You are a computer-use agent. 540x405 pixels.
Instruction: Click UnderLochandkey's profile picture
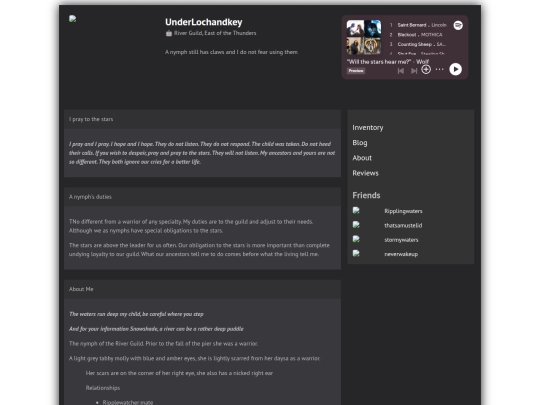click(73, 19)
